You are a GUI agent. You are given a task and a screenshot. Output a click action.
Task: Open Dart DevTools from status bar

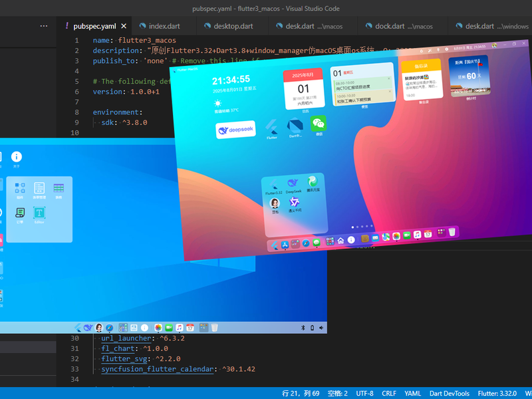450,393
